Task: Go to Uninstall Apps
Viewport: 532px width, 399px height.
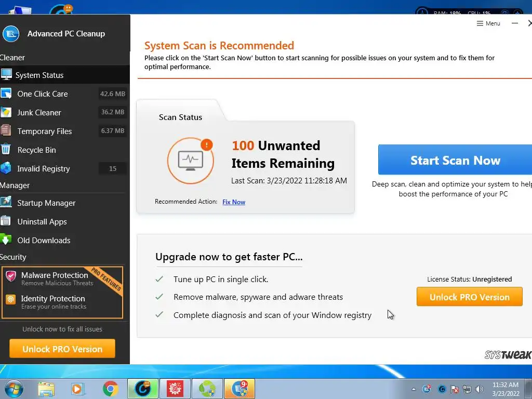Action: click(65, 221)
